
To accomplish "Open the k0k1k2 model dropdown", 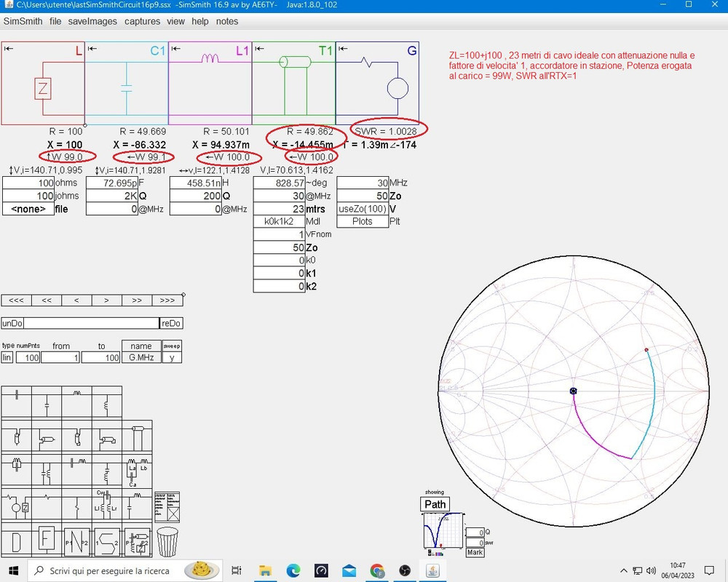I will point(279,221).
